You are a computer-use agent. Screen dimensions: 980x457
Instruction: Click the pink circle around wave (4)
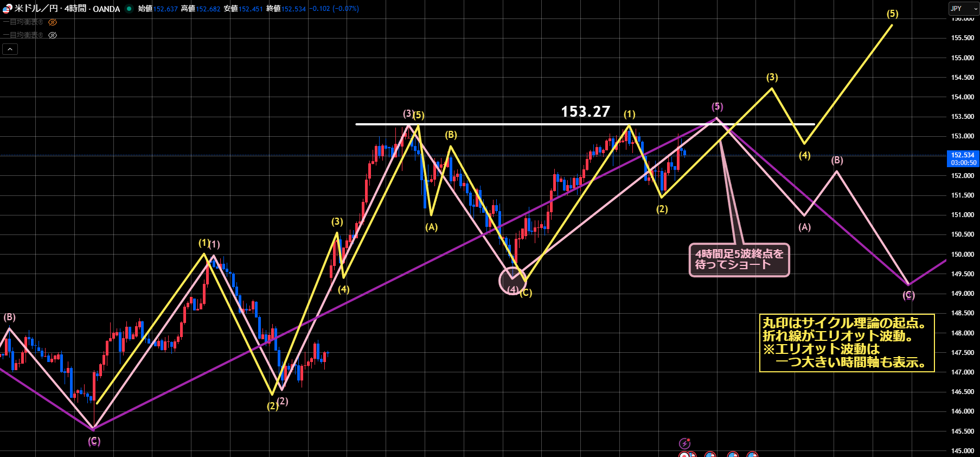512,281
